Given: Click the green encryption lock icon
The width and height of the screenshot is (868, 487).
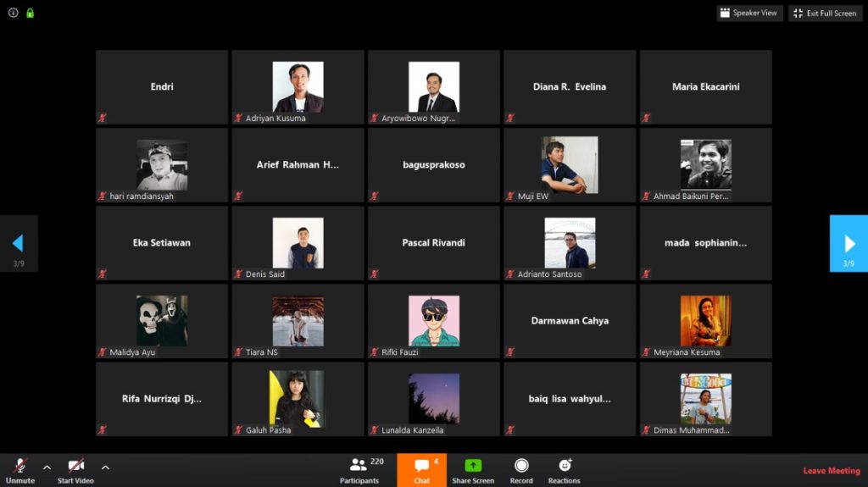Looking at the screenshot, I should pos(31,13).
